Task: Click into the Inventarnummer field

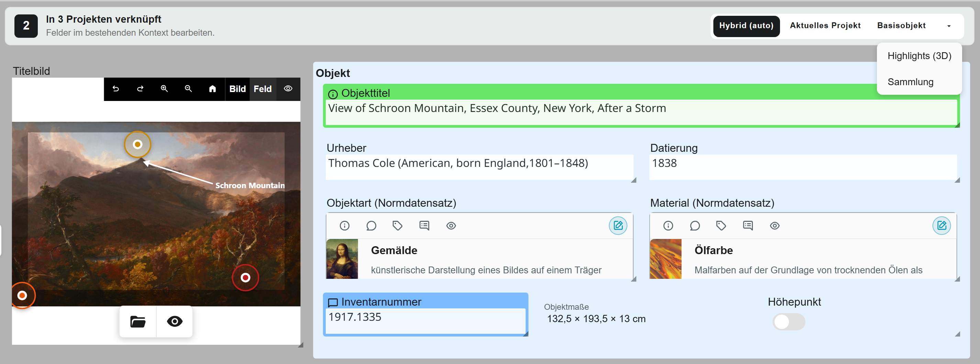Action: click(425, 321)
